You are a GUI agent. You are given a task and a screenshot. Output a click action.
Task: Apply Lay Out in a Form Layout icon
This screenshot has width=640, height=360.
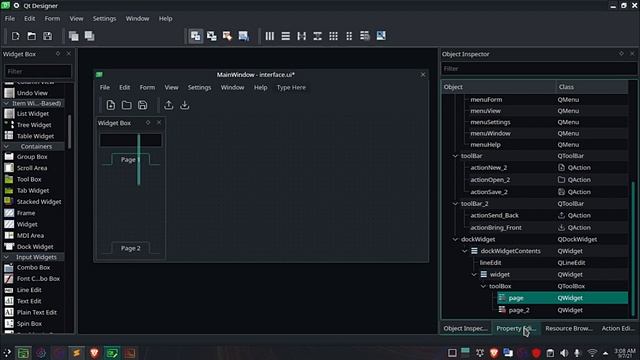click(x=349, y=36)
